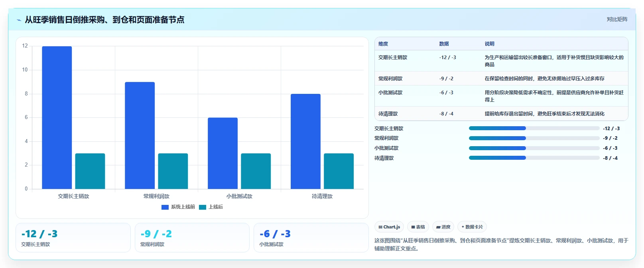Click the 表格 tag chip
Viewport: 644px width, 268px height.
pyautogui.click(x=418, y=227)
